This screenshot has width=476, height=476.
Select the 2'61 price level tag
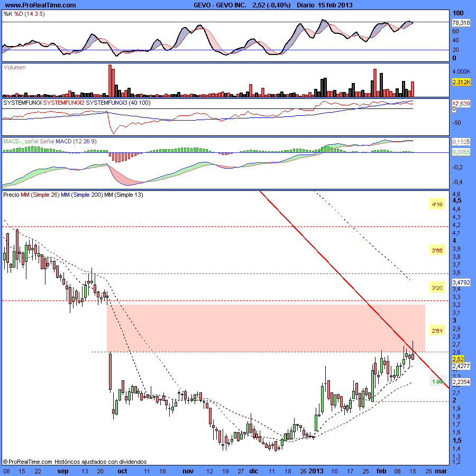pos(437,331)
